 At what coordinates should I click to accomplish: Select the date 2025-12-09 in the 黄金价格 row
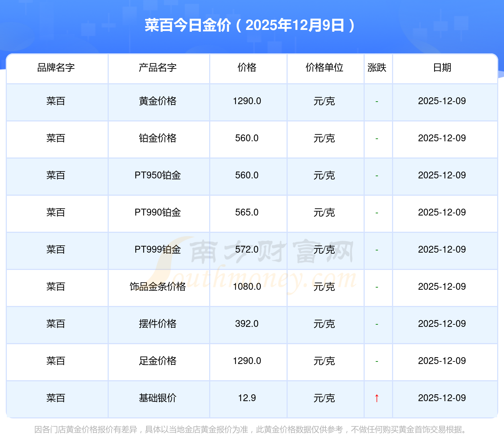point(442,101)
